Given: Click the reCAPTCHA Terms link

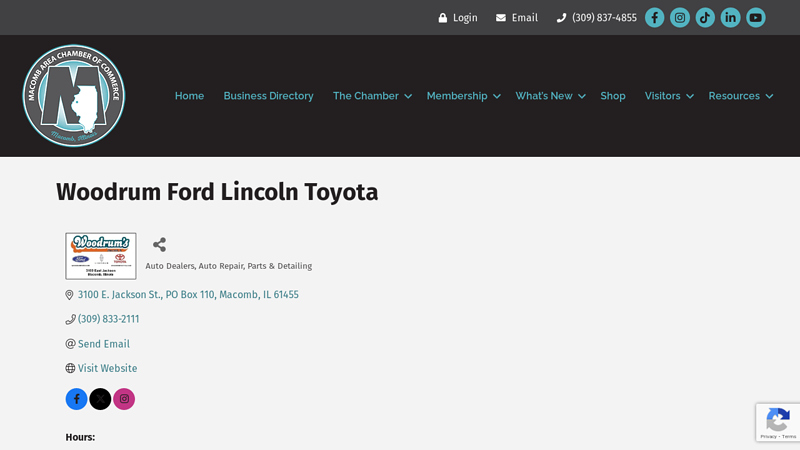Looking at the screenshot, I should 789,437.
